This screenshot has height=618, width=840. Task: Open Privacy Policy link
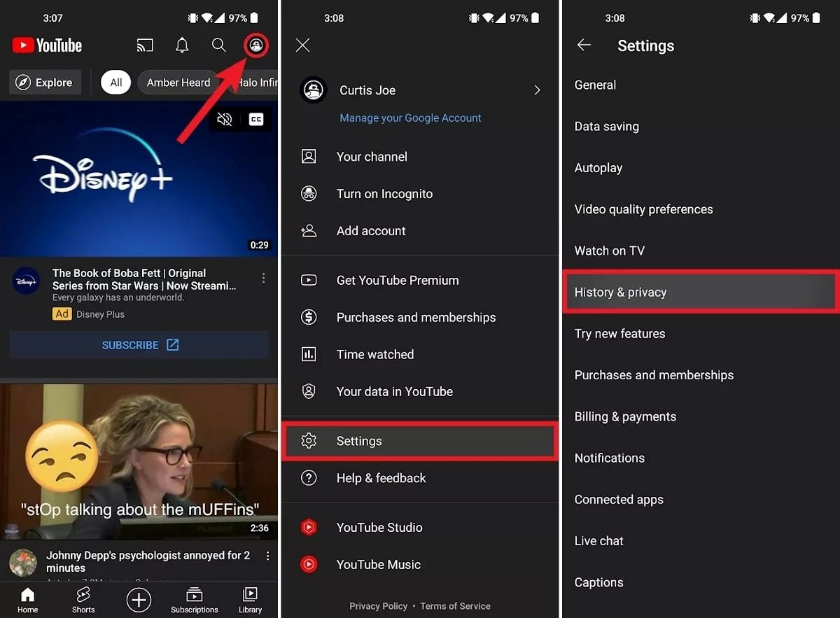click(378, 606)
